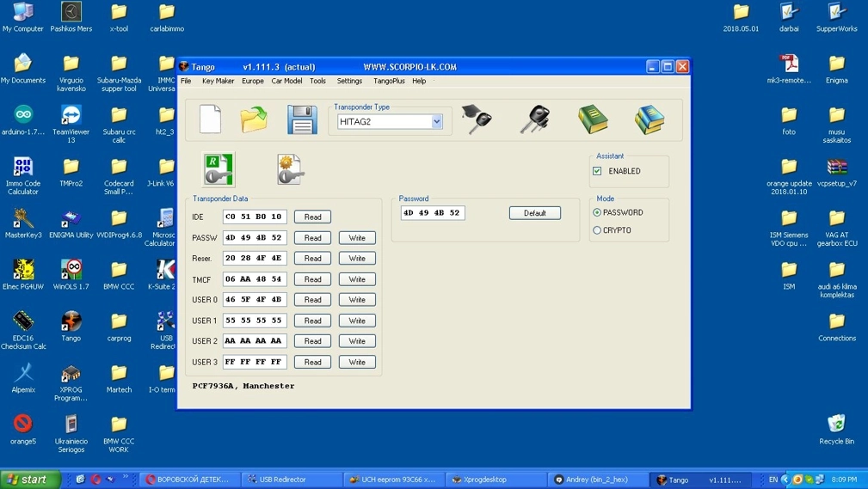This screenshot has width=868, height=489.
Task: Click the Password field 4D 49 4B 52
Action: tap(433, 213)
